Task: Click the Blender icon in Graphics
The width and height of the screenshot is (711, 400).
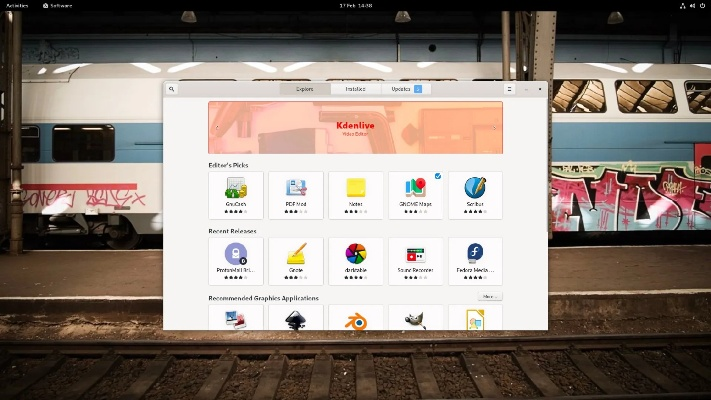Action: click(356, 319)
